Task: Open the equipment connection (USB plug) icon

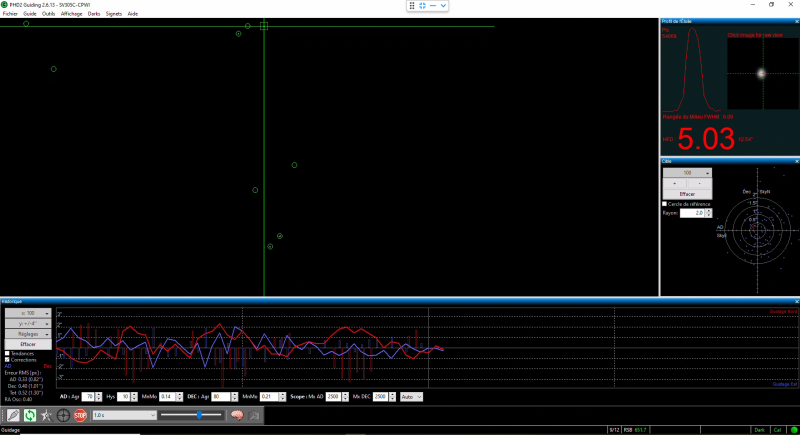Action: click(x=13, y=416)
